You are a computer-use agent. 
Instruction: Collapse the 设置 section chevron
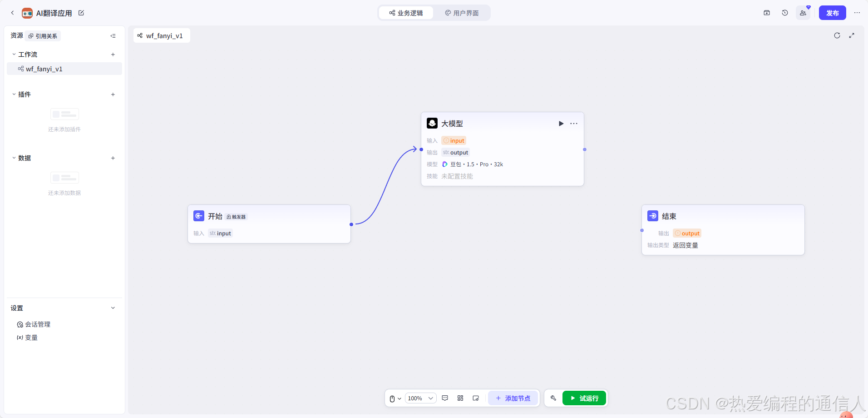coord(113,308)
